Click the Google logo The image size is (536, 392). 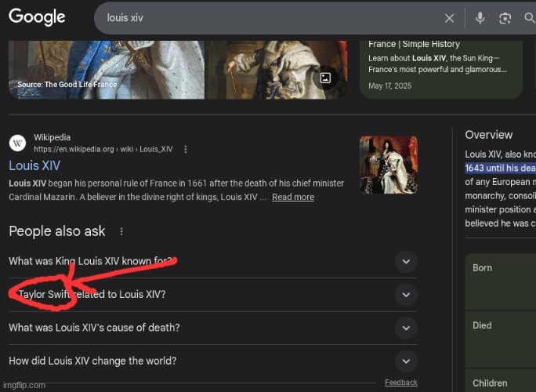click(37, 17)
